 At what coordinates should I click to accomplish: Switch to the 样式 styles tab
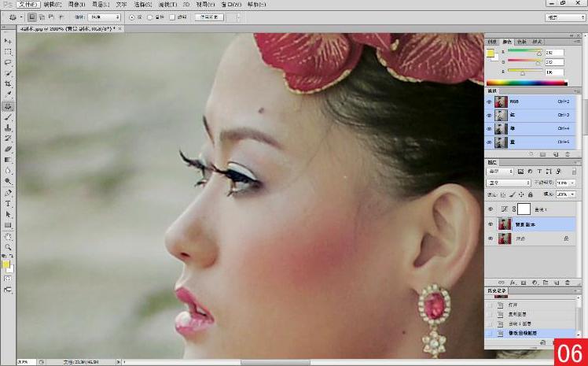click(x=537, y=42)
